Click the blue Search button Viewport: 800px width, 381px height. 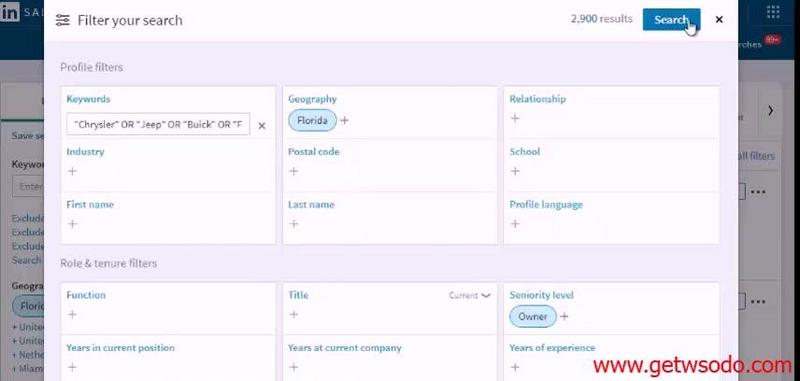click(x=671, y=19)
